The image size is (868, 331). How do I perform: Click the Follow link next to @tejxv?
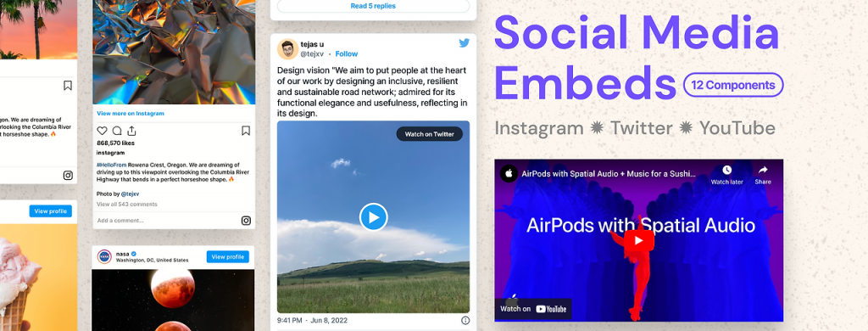tap(347, 53)
